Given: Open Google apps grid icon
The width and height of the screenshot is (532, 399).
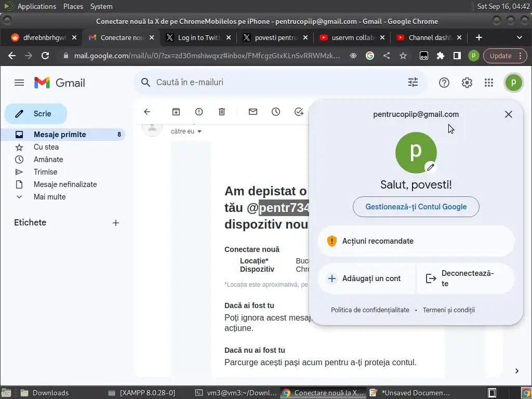Looking at the screenshot, I should tap(488, 83).
